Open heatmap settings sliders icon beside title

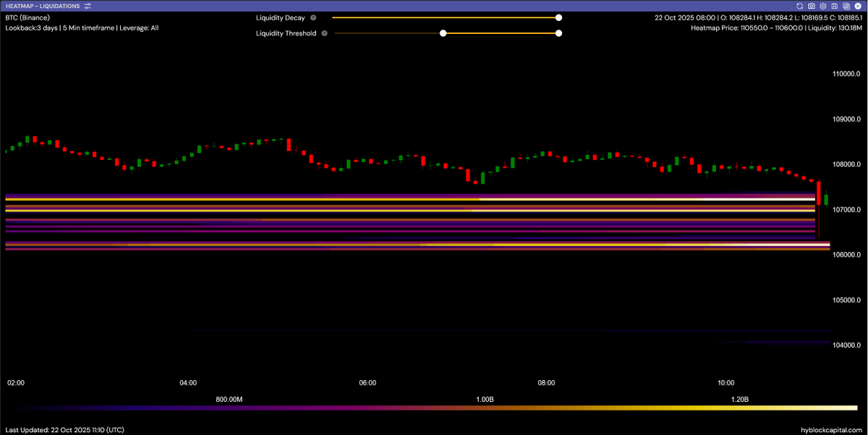pos(88,6)
